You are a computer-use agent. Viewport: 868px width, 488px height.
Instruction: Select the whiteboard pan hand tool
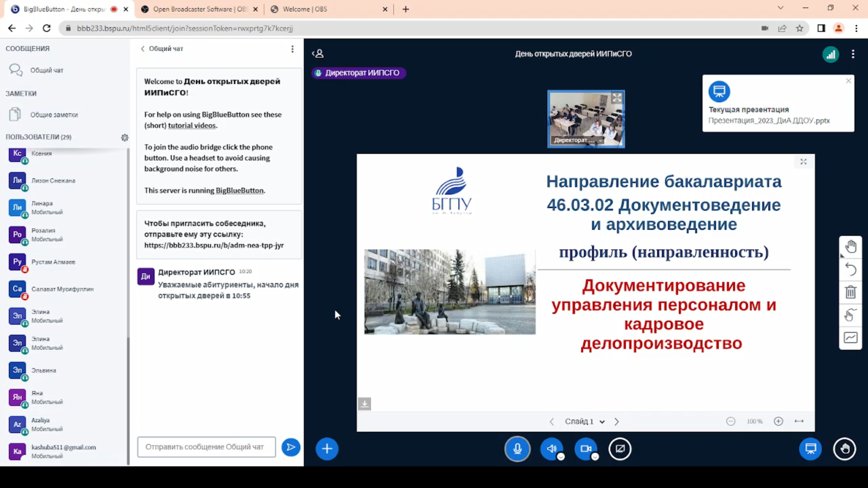[x=850, y=247]
